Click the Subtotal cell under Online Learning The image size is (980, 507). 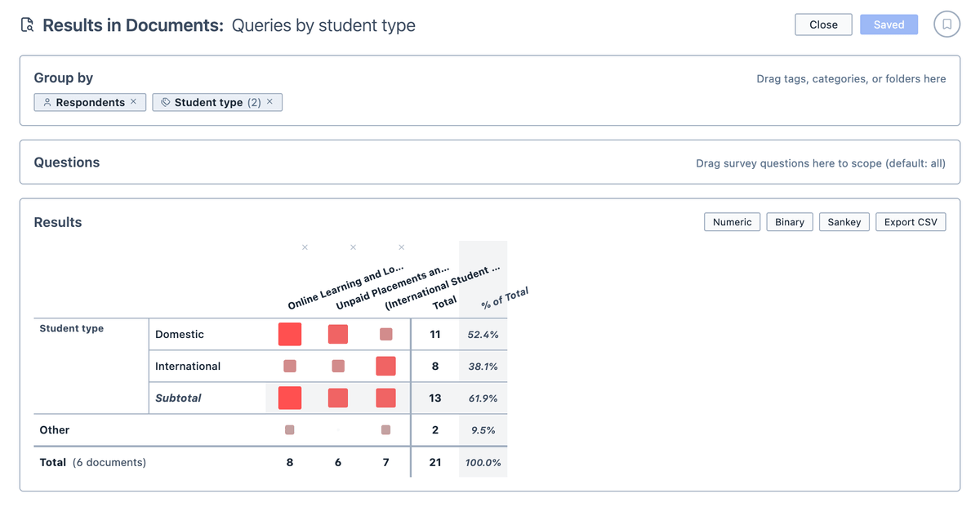pyautogui.click(x=290, y=398)
